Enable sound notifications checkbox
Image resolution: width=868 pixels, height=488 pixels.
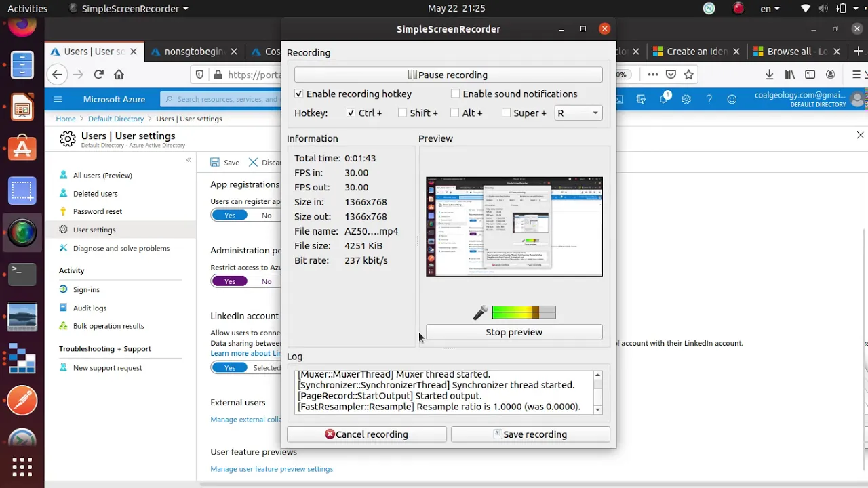456,94
